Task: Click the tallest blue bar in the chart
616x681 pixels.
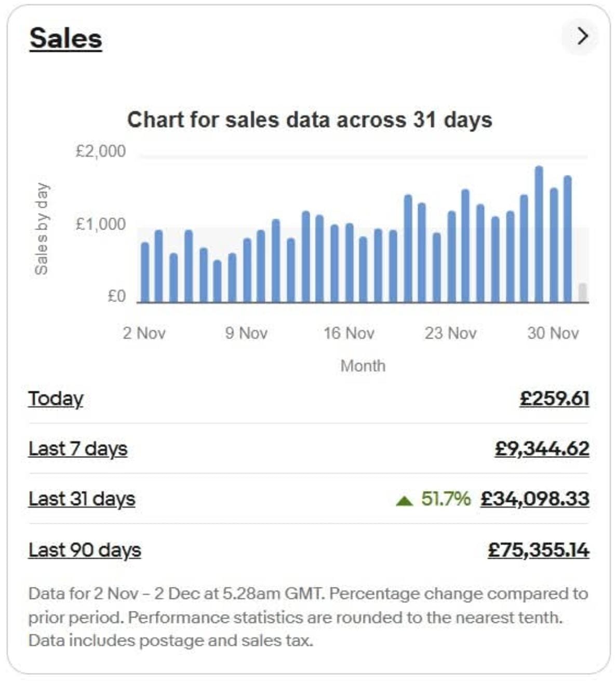Action: (x=539, y=234)
